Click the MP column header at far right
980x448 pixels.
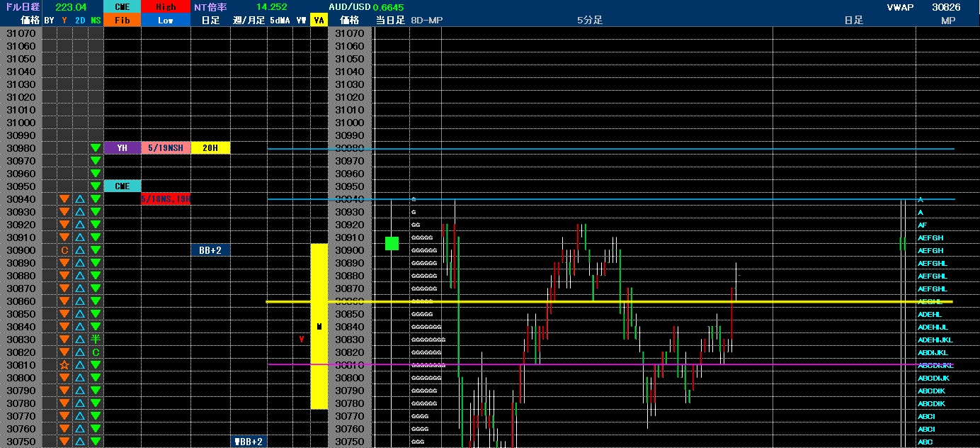click(948, 20)
